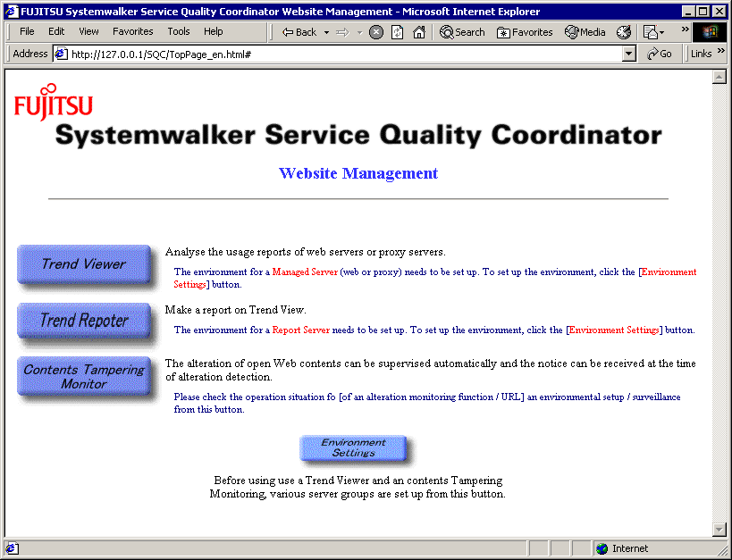The width and height of the screenshot is (732, 560).
Task: Click the History icon in toolbar
Action: click(x=624, y=32)
